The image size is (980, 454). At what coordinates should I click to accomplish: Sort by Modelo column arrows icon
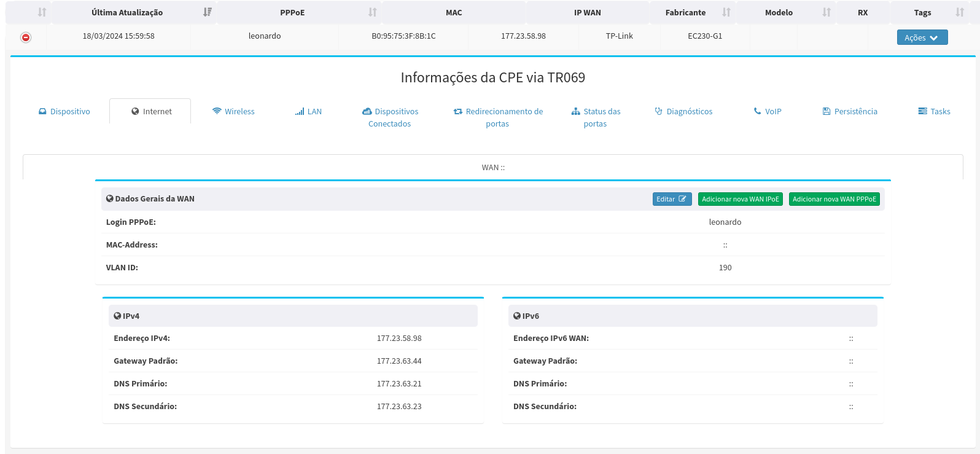pyautogui.click(x=826, y=12)
